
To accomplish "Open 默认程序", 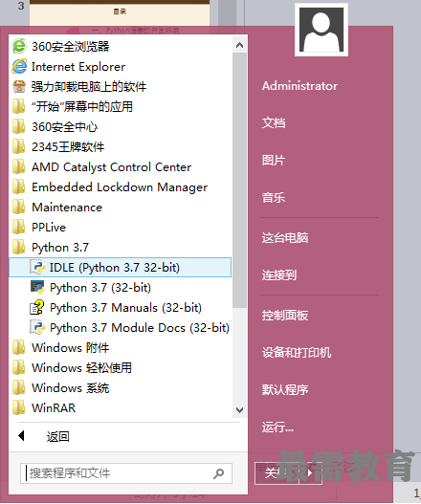I will pyautogui.click(x=285, y=390).
